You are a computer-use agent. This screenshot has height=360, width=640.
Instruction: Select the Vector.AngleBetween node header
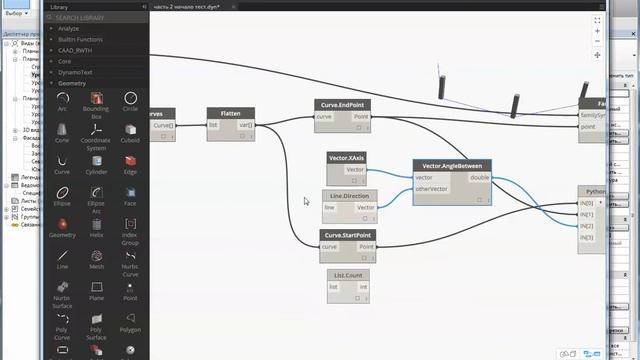coord(452,166)
